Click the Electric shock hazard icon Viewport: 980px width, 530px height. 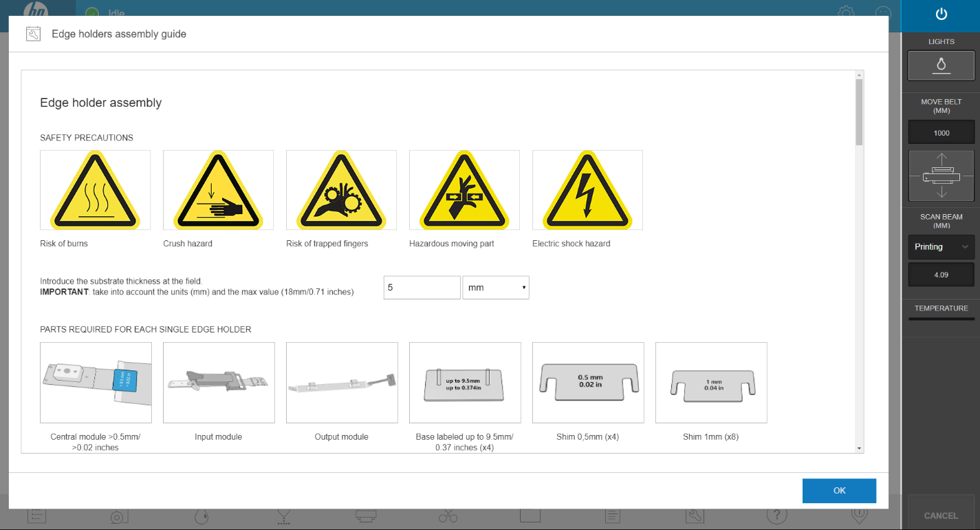click(587, 190)
